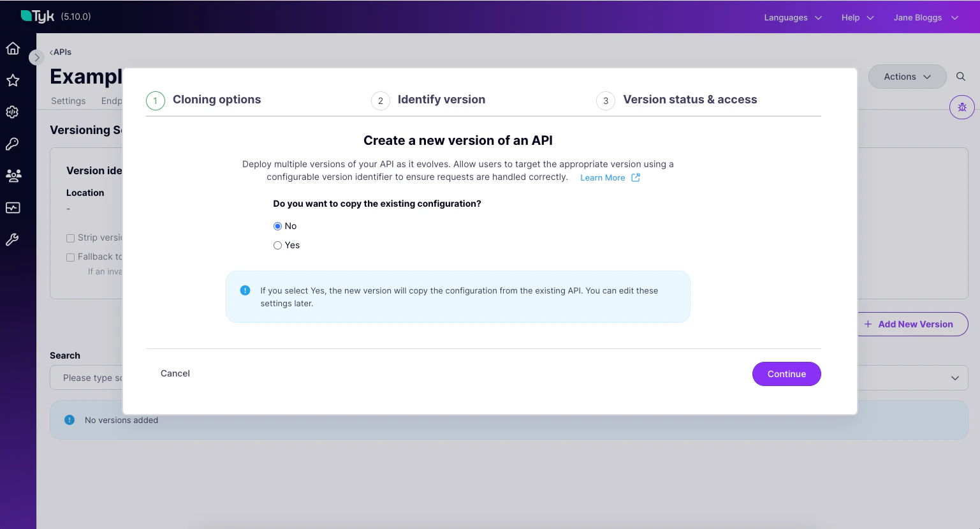Open search using the magnifier icon
Viewport: 980px width, 529px height.
coord(961,76)
